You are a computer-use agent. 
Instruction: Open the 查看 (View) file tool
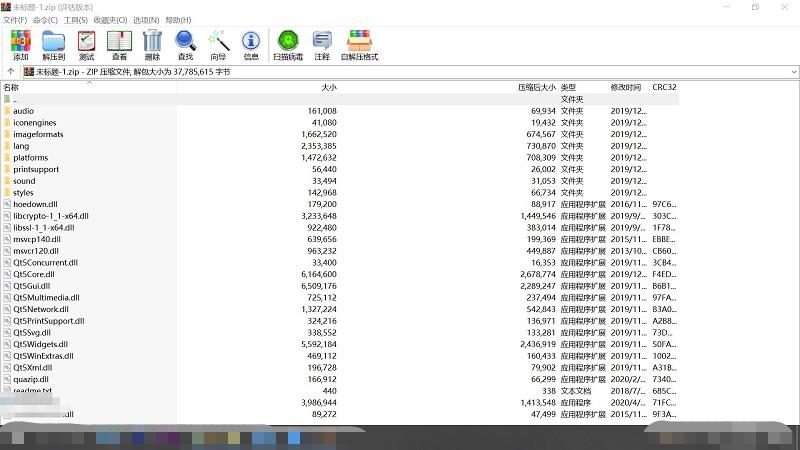119,44
